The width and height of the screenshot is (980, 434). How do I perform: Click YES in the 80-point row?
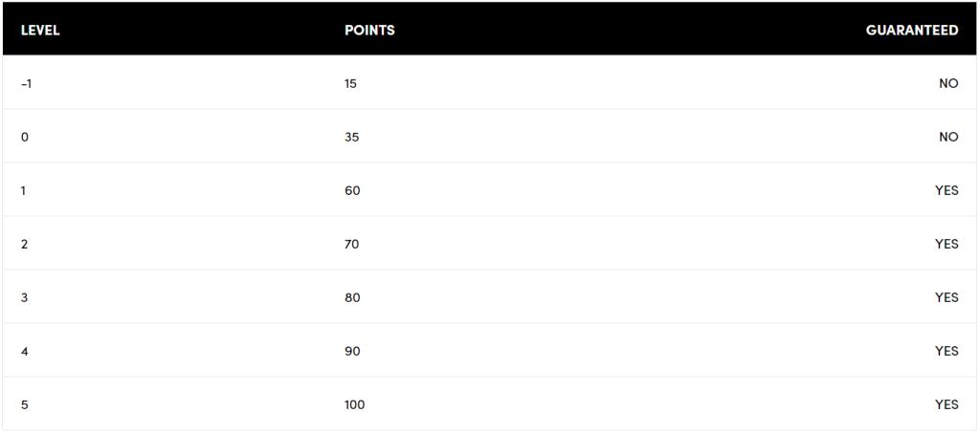pyautogui.click(x=946, y=298)
